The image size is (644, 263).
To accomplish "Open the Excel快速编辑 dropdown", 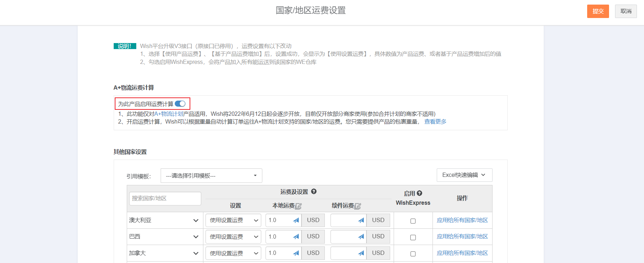I will pos(464,175).
